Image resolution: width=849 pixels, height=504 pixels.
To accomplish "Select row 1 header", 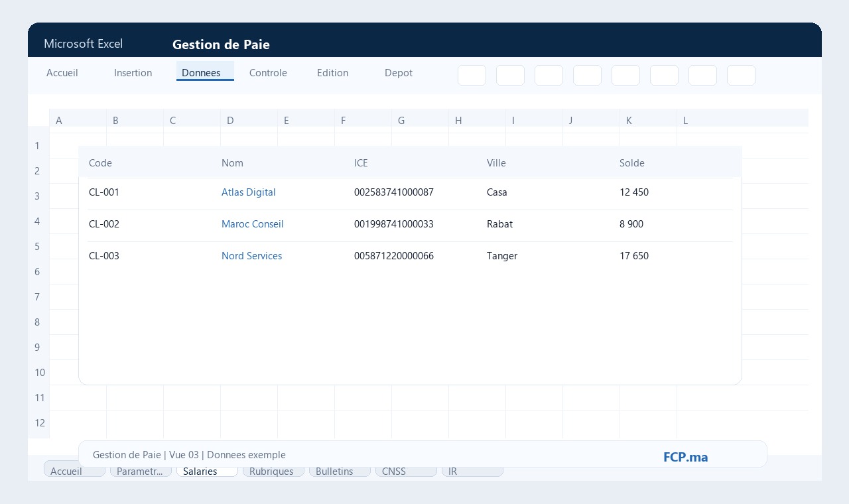I will pyautogui.click(x=38, y=146).
